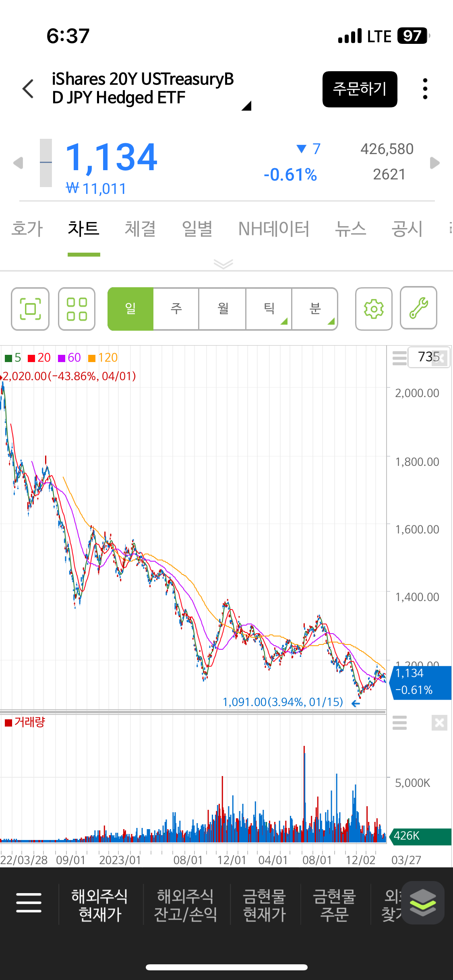Open the 틱 tick interval dropdown
This screenshot has height=980, width=453.
point(269,309)
